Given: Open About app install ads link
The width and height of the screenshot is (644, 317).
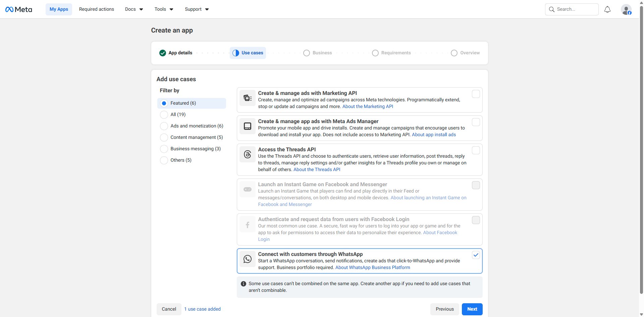Looking at the screenshot, I should click(434, 135).
